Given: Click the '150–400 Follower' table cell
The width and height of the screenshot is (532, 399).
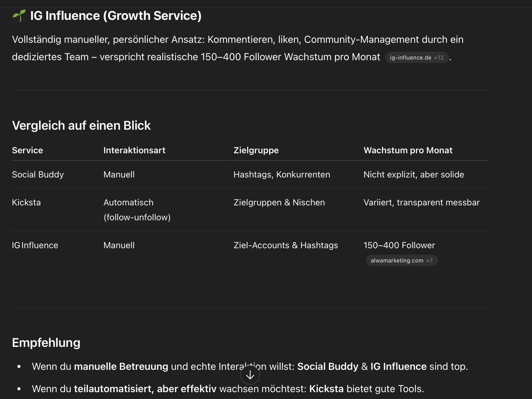Looking at the screenshot, I should (399, 245).
